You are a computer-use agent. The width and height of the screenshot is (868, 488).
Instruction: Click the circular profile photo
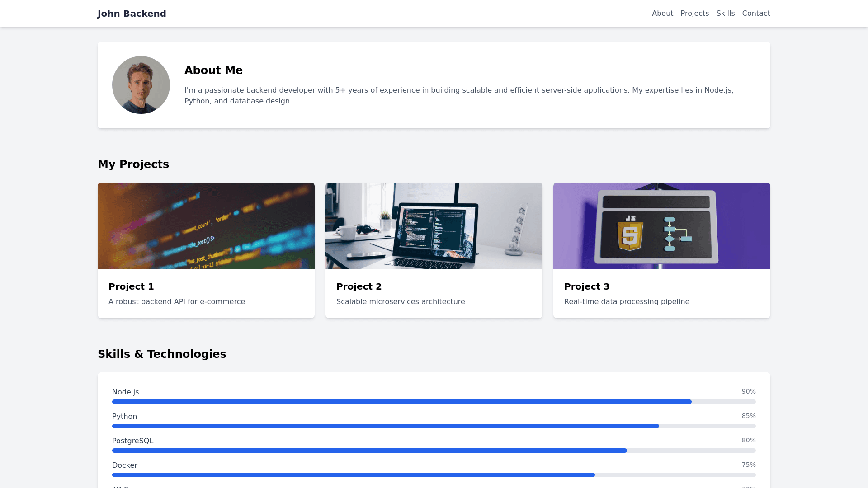tap(141, 85)
